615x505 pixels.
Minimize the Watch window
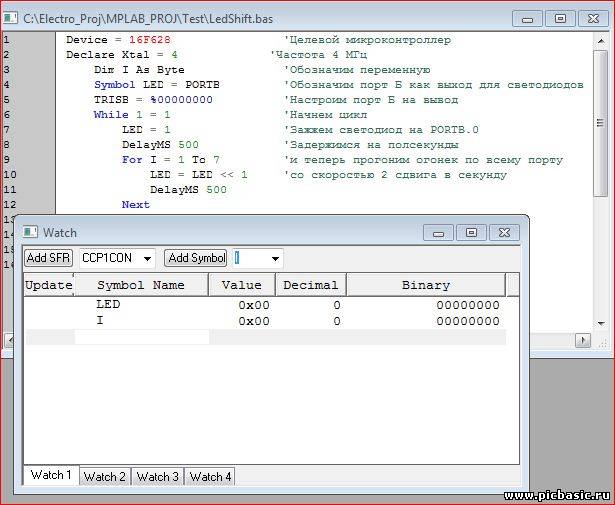(x=439, y=233)
